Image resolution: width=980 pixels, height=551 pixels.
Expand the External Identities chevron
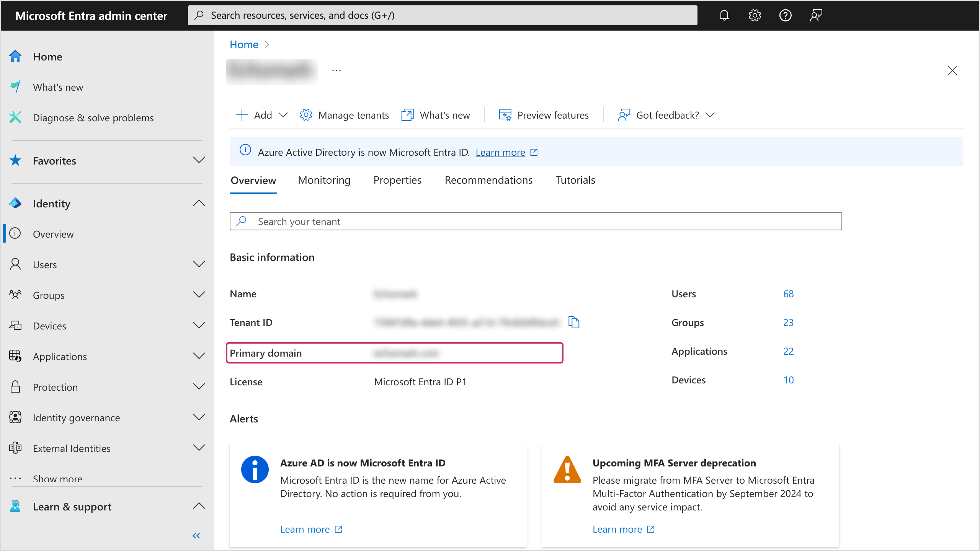[x=199, y=448]
